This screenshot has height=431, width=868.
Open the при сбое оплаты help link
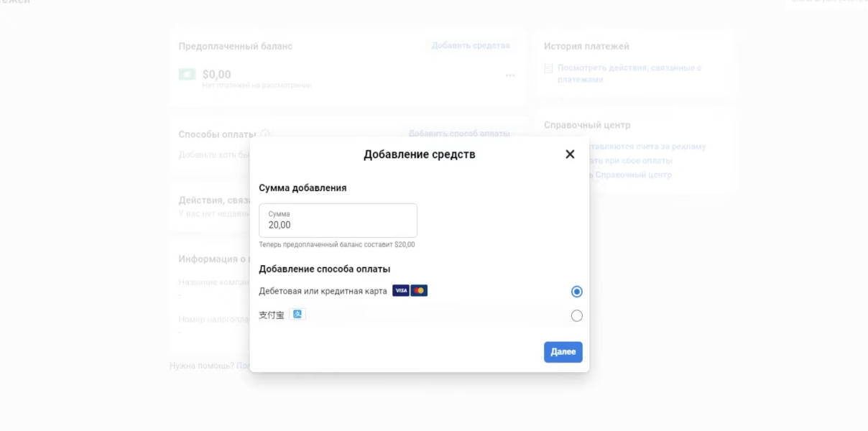click(x=631, y=161)
